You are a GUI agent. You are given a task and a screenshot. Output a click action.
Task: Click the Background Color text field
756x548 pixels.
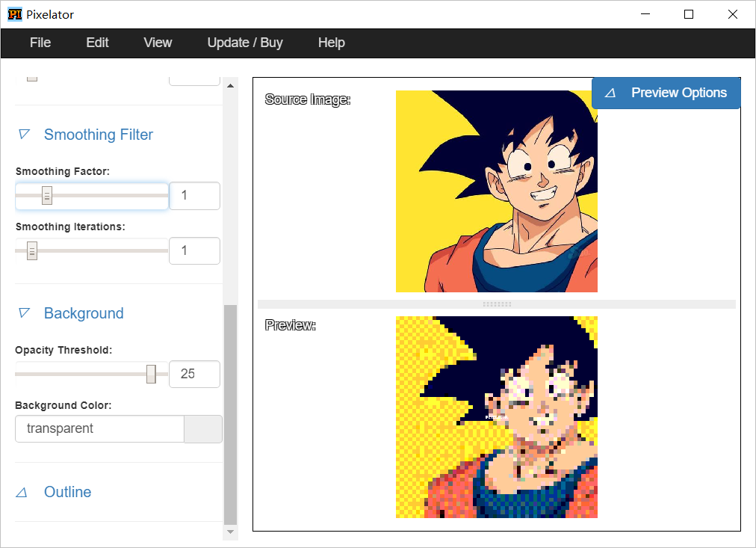pyautogui.click(x=99, y=429)
